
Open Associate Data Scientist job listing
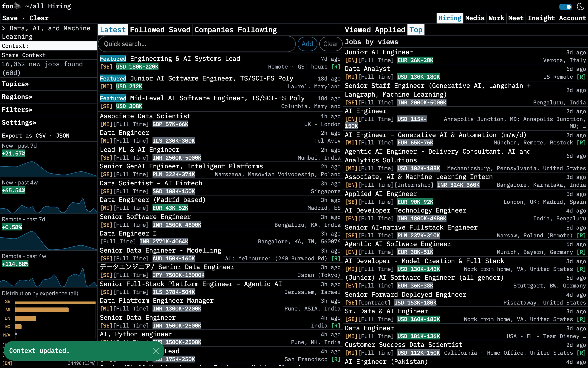click(x=220, y=120)
